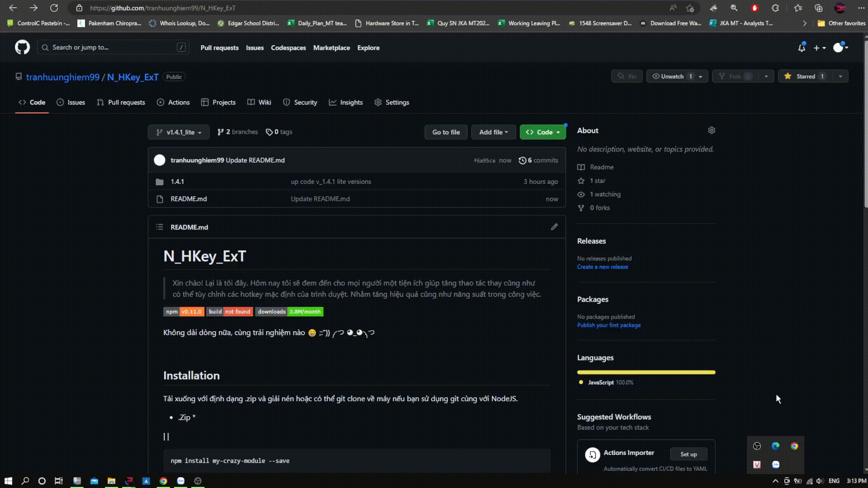Open the Create a new release link
This screenshot has height=488, width=868.
602,267
